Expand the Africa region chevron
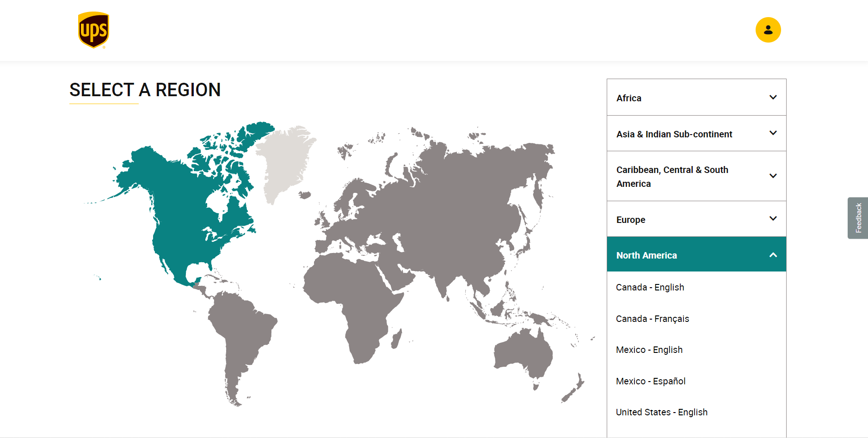The image size is (868, 438). click(x=773, y=97)
